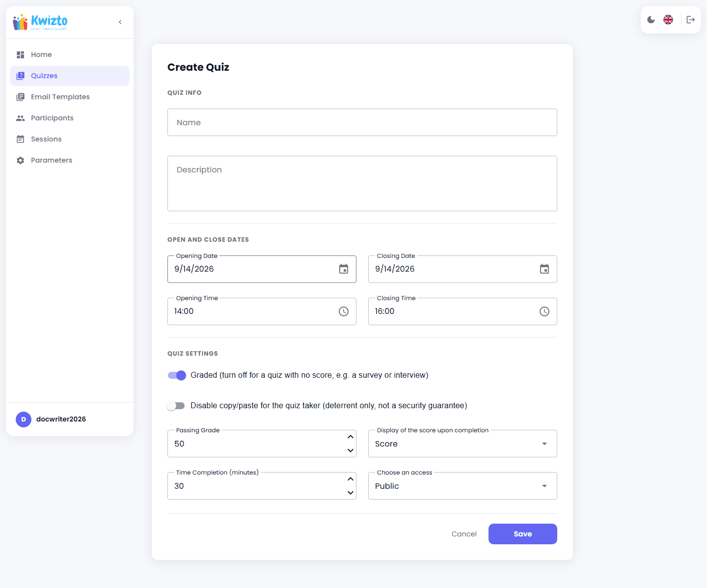Viewport: 707px width, 588px height.
Task: Open Quizzes section
Action: [70, 76]
